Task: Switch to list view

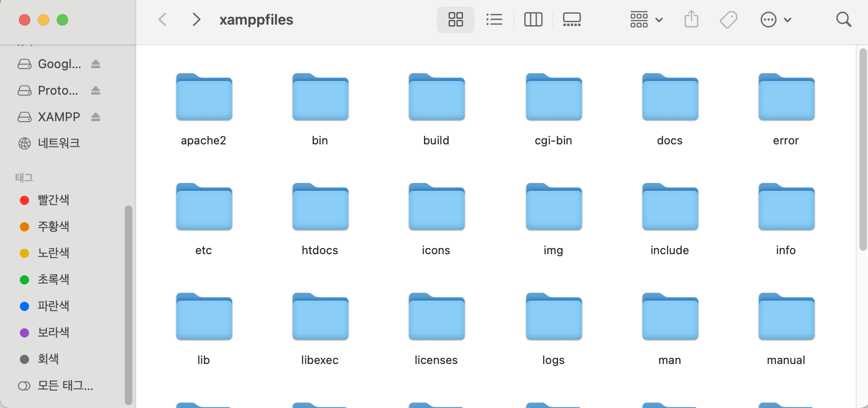Action: click(494, 20)
